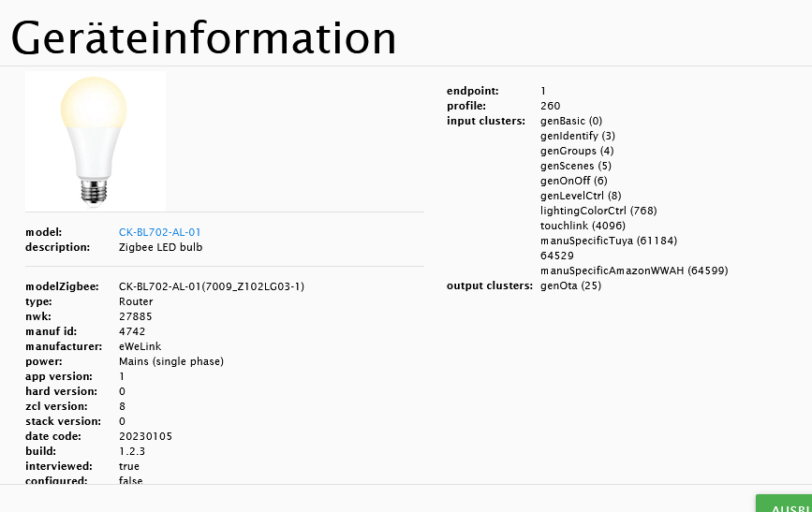The image size is (812, 512).
Task: Click the description text Zigbee LED bulb
Action: click(x=160, y=247)
